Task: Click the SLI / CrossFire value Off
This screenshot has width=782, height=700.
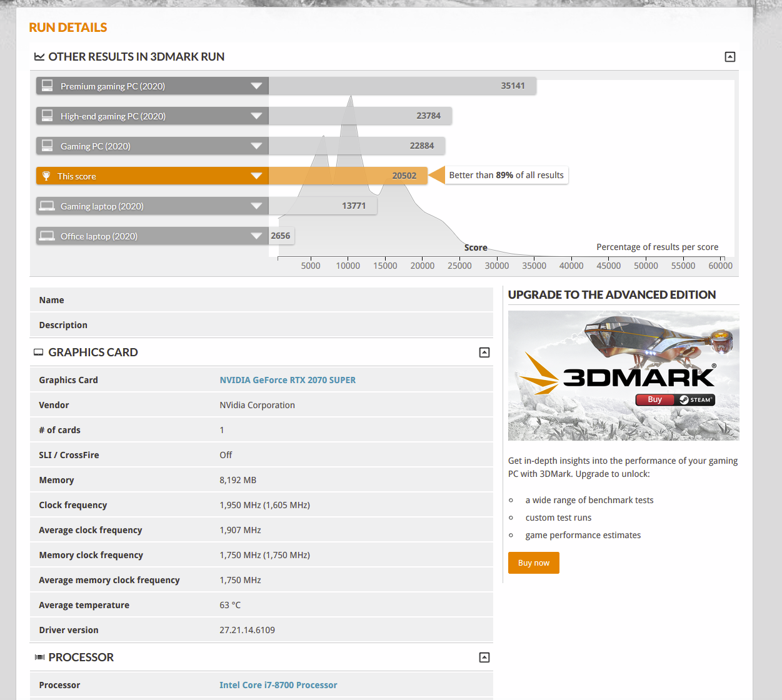Action: click(x=226, y=455)
